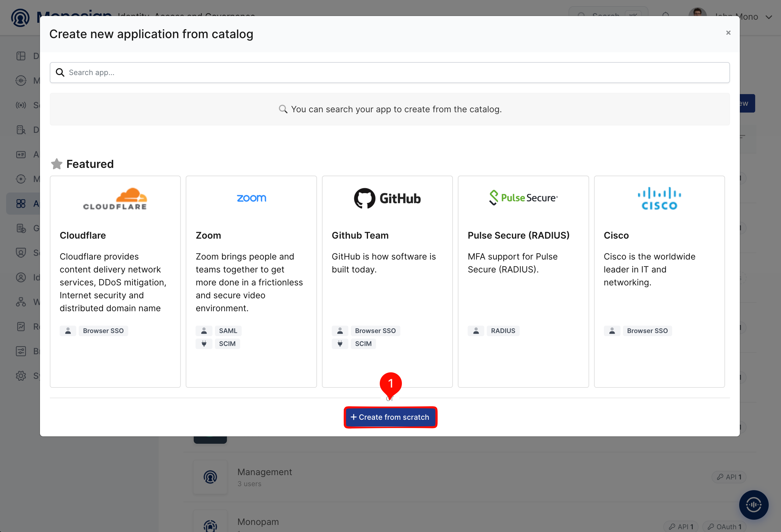Click the Github Team card title

pos(360,235)
